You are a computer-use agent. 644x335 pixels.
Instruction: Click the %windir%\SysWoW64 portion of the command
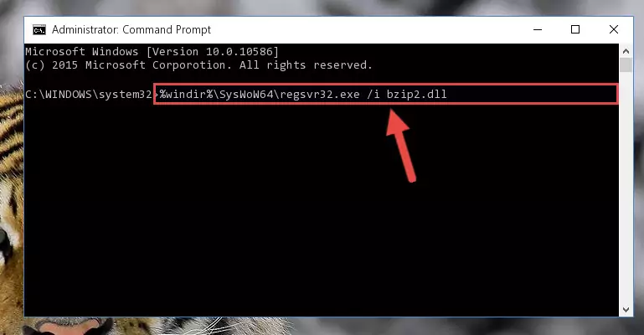(x=216, y=95)
